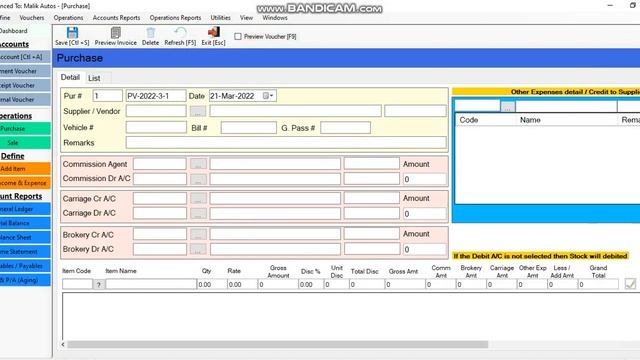The height and width of the screenshot is (360, 640).
Task: Click the item code help question button
Action: pos(99,284)
